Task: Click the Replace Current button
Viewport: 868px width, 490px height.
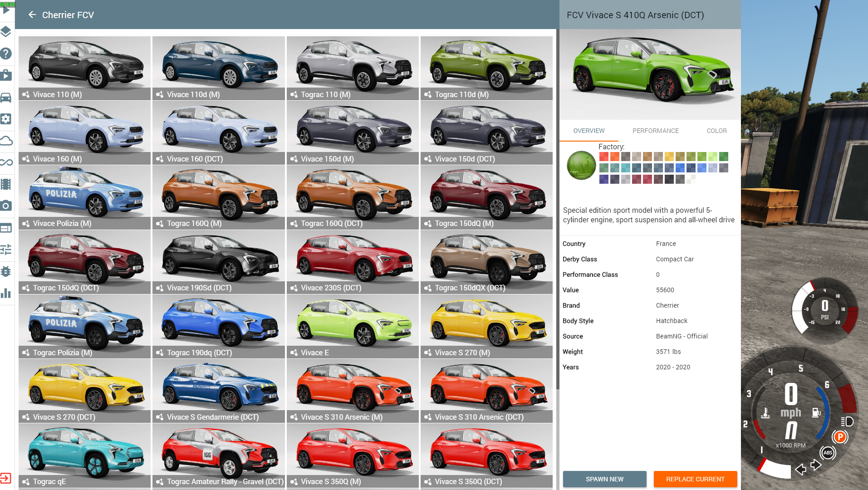Action: (695, 479)
